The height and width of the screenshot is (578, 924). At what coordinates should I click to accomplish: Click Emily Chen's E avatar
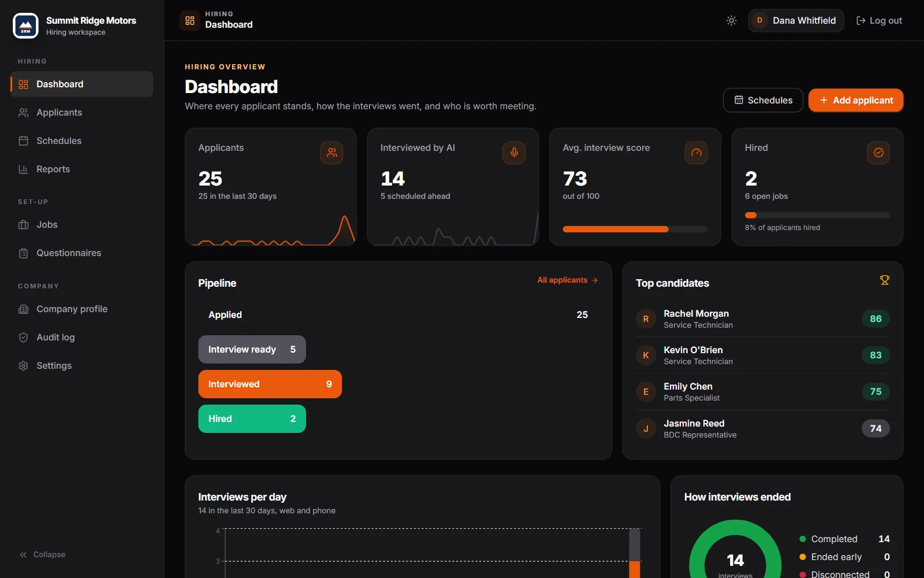(x=646, y=392)
